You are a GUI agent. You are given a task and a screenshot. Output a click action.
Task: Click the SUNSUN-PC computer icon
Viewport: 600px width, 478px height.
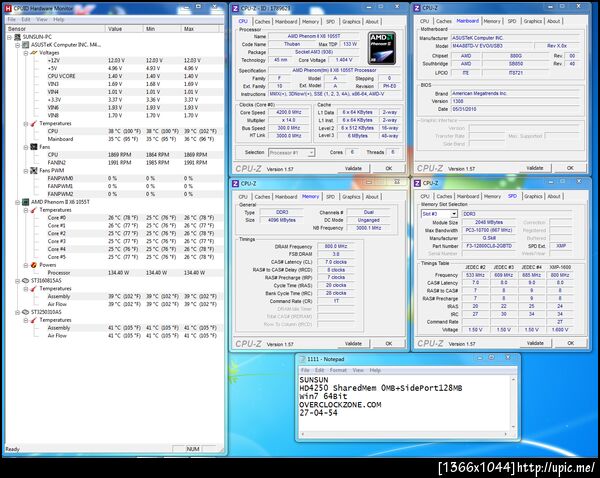click(x=17, y=37)
